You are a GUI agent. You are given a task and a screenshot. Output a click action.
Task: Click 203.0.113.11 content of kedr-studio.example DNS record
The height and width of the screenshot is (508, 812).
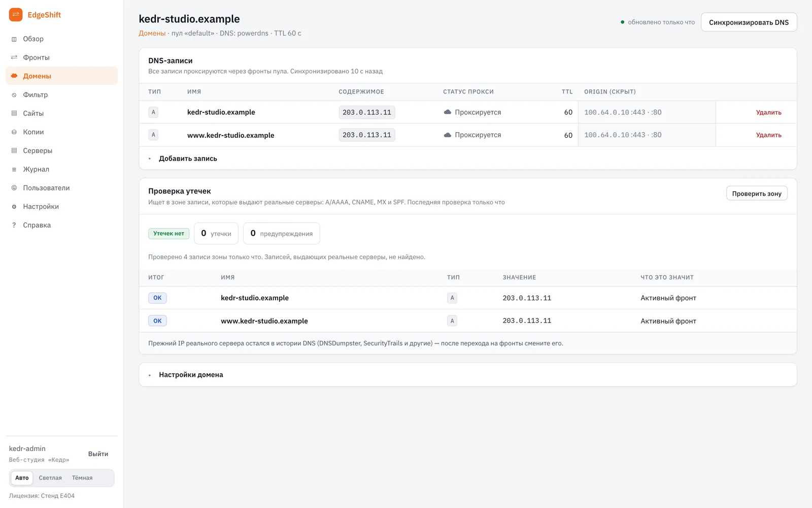coord(367,112)
